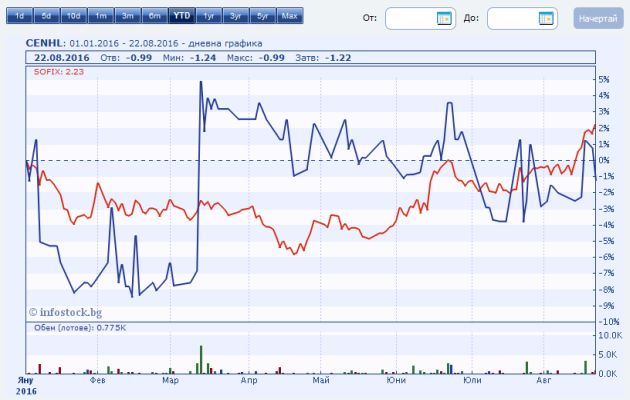This screenshot has width=630, height=400.
Task: Click the Мин: -1.24 value
Action: 189,58
